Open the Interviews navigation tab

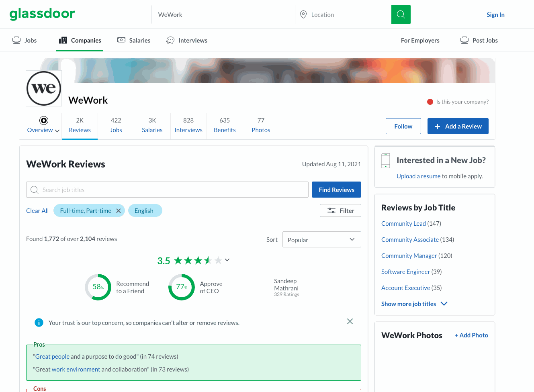pos(187,40)
